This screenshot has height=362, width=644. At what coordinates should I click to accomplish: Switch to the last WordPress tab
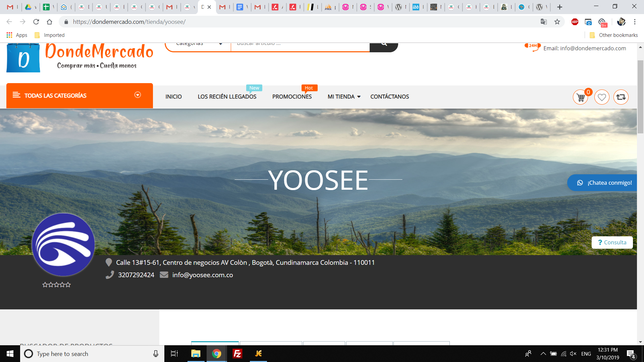click(x=541, y=7)
